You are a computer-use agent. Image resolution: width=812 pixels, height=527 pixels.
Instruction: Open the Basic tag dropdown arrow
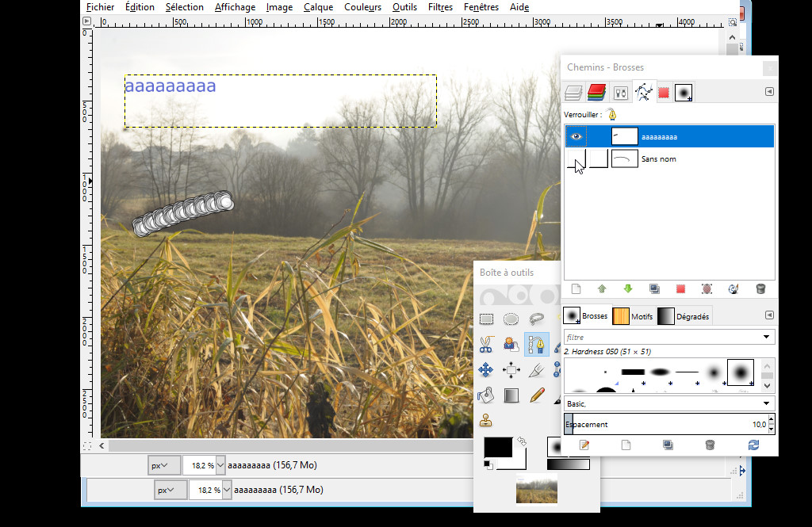(x=767, y=403)
